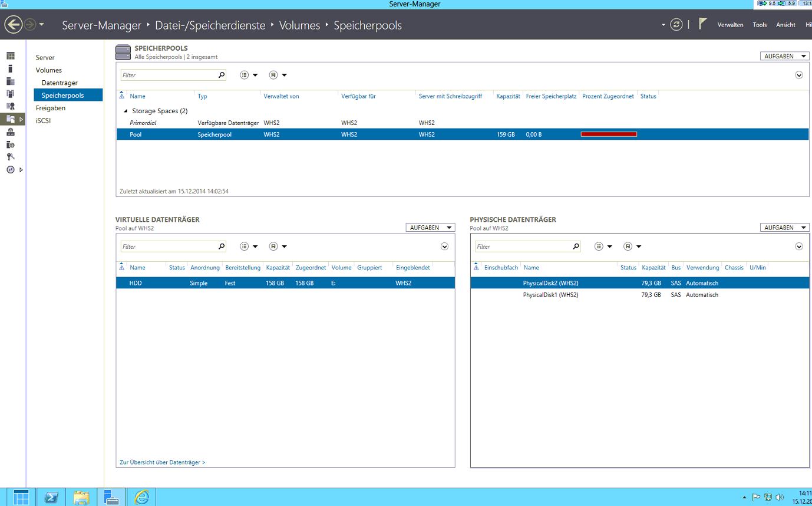This screenshot has height=506, width=812.
Task: Open the Zur Übersicht über Datenträger link
Action: [162, 462]
